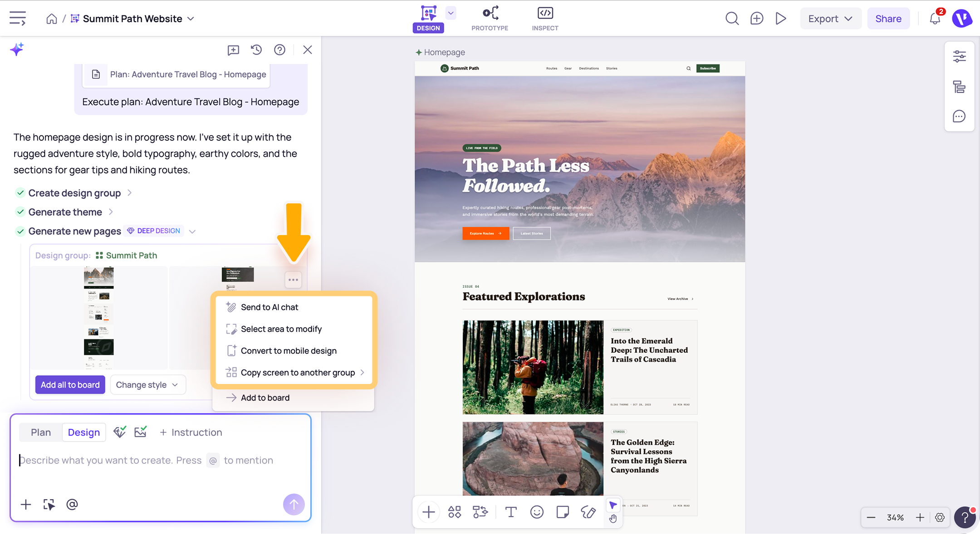This screenshot has width=980, height=551.
Task: Choose Send to AI chat
Action: point(295,307)
